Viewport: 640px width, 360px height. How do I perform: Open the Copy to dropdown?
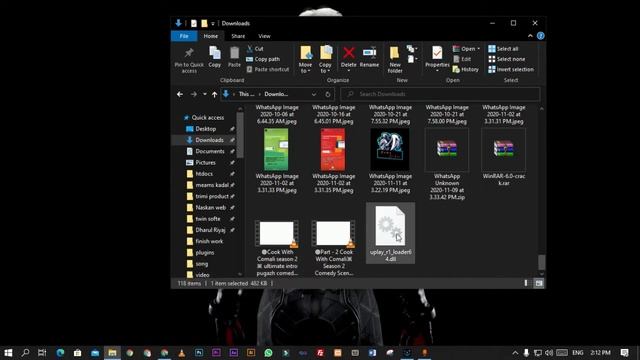[x=325, y=60]
